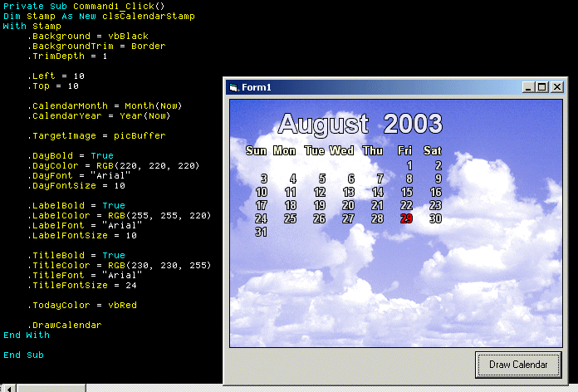
Task: Click the Form1 title bar text
Action: coord(257,87)
